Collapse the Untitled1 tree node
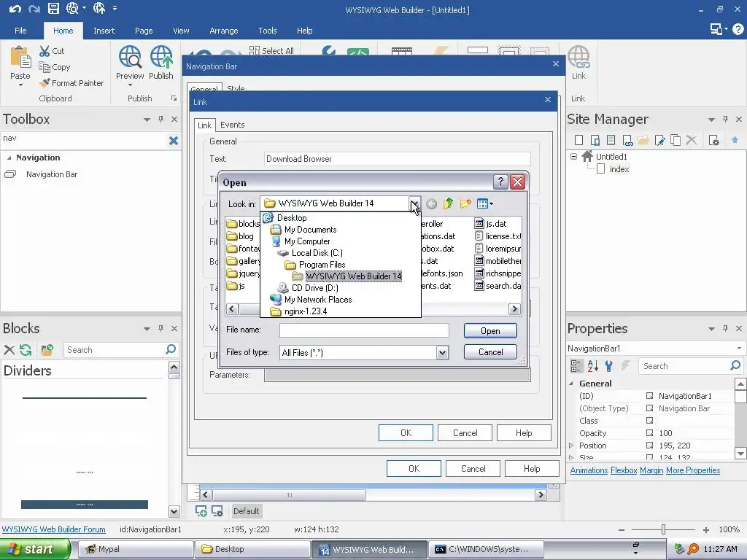The width and height of the screenshot is (747, 560). 573,156
